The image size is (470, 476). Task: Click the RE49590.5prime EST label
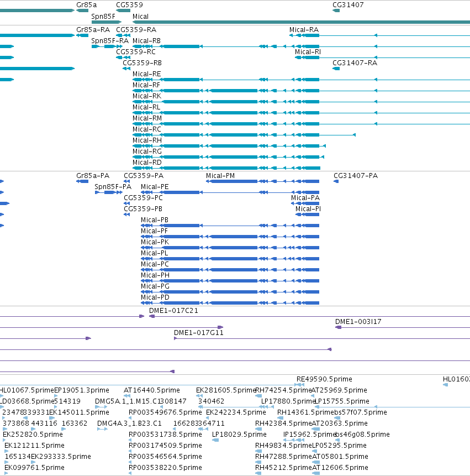point(324,379)
